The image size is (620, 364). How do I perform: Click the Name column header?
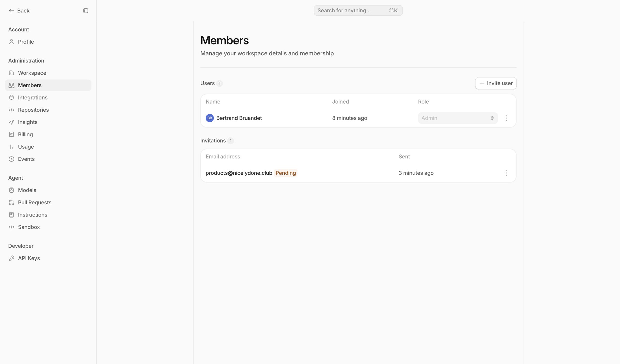[213, 102]
